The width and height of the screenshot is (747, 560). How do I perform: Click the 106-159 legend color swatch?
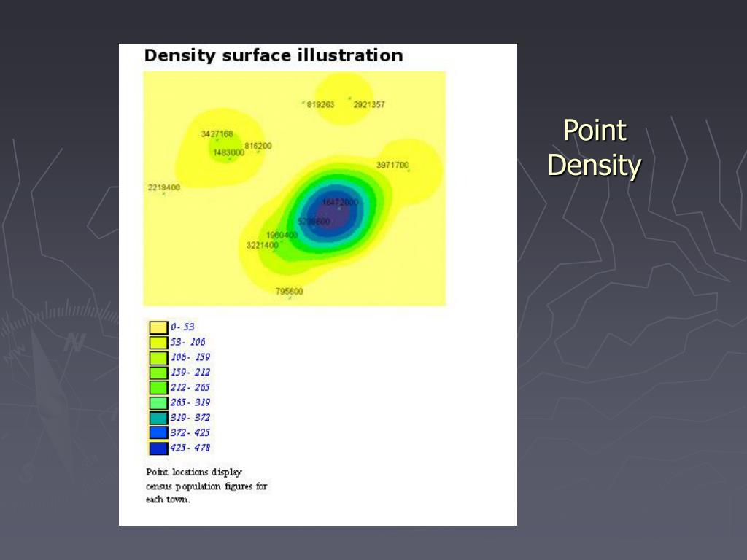click(x=158, y=357)
